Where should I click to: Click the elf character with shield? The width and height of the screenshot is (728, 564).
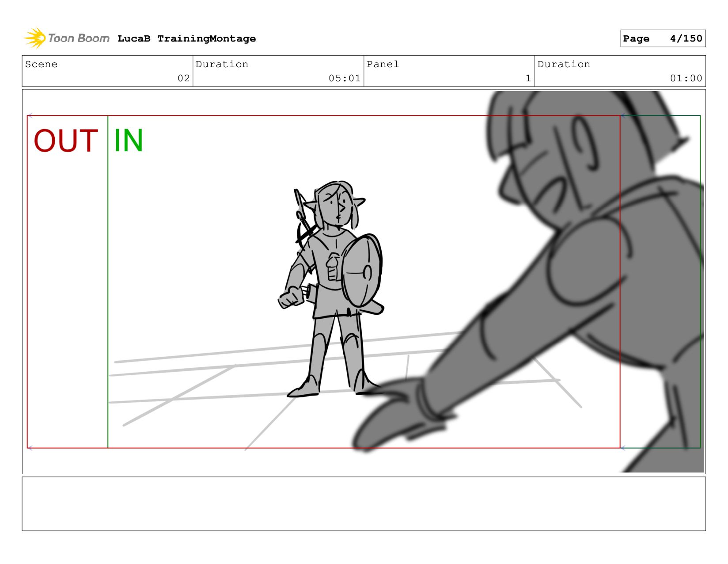(331, 289)
